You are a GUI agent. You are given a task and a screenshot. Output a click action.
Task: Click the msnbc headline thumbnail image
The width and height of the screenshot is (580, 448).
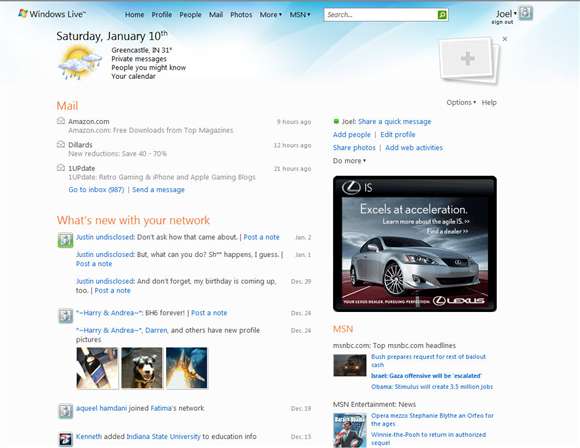click(x=350, y=366)
